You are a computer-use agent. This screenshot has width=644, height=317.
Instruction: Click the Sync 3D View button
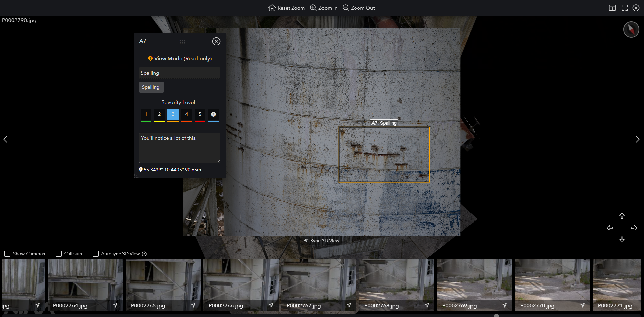[321, 241]
